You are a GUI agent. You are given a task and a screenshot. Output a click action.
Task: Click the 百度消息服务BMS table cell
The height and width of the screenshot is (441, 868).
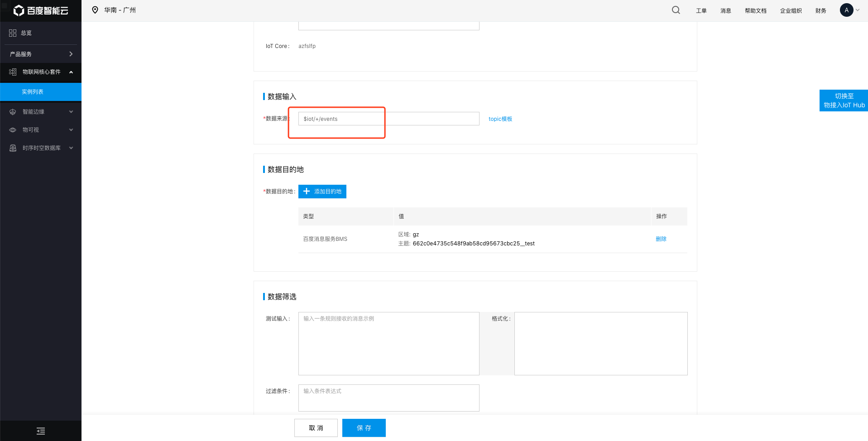tap(325, 239)
